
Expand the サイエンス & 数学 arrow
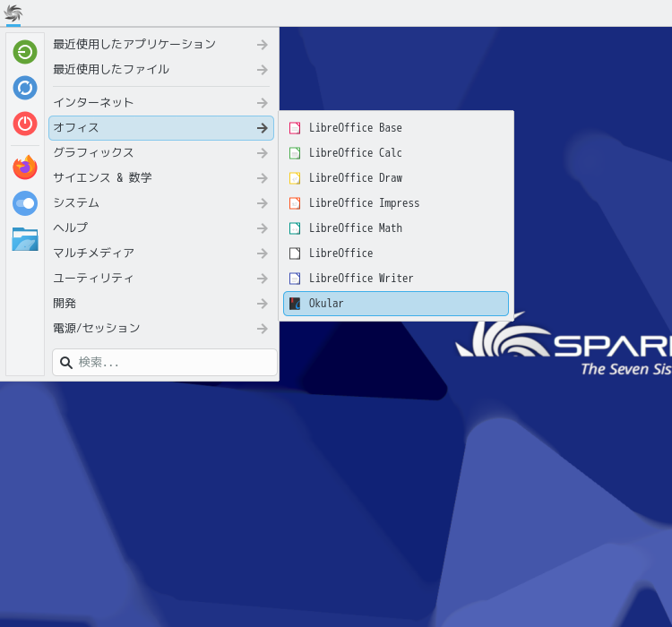click(x=263, y=178)
